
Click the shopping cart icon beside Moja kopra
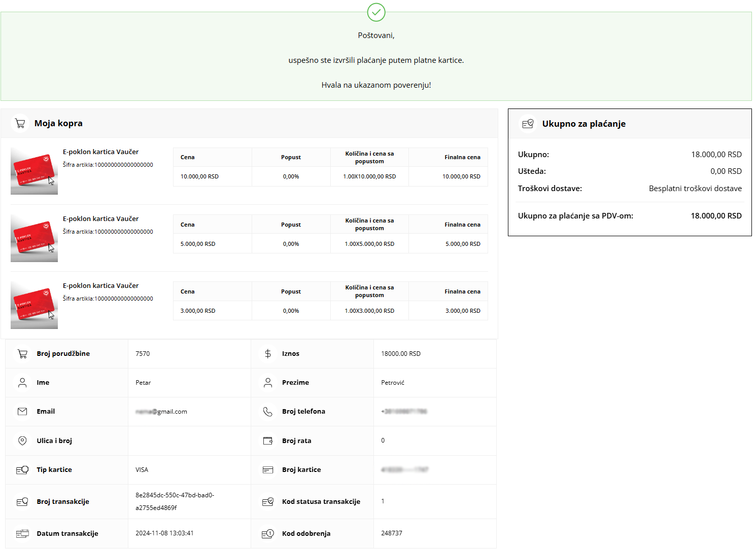click(20, 123)
